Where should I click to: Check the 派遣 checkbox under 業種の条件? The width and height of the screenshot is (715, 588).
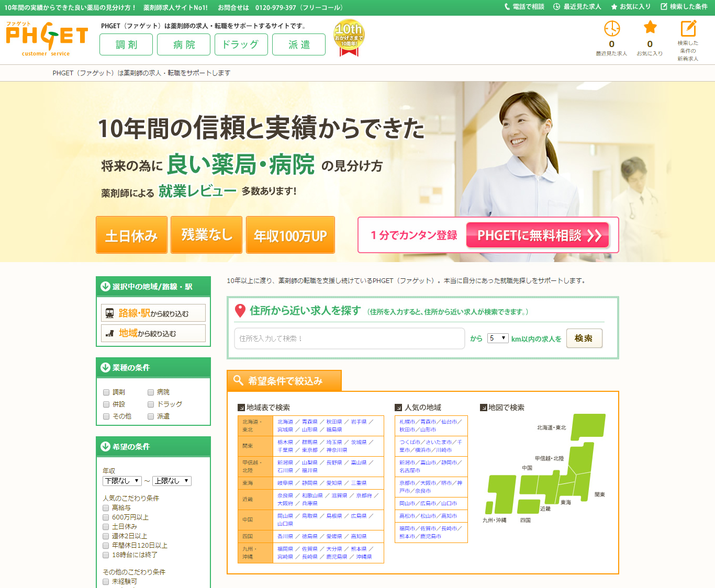[151, 416]
